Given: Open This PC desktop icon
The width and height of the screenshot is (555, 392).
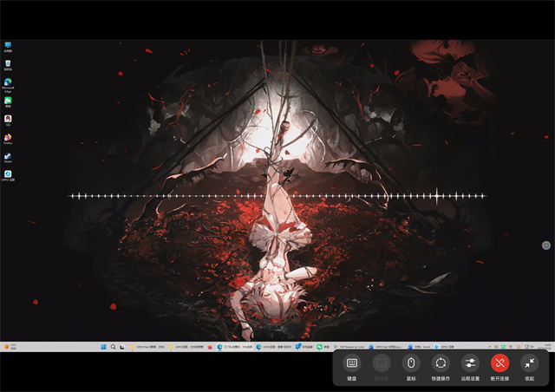Looking at the screenshot, I should coord(8,45).
